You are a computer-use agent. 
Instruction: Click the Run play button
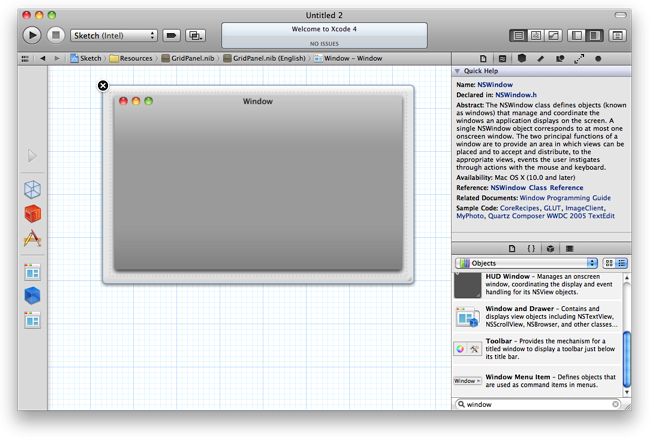(x=32, y=35)
